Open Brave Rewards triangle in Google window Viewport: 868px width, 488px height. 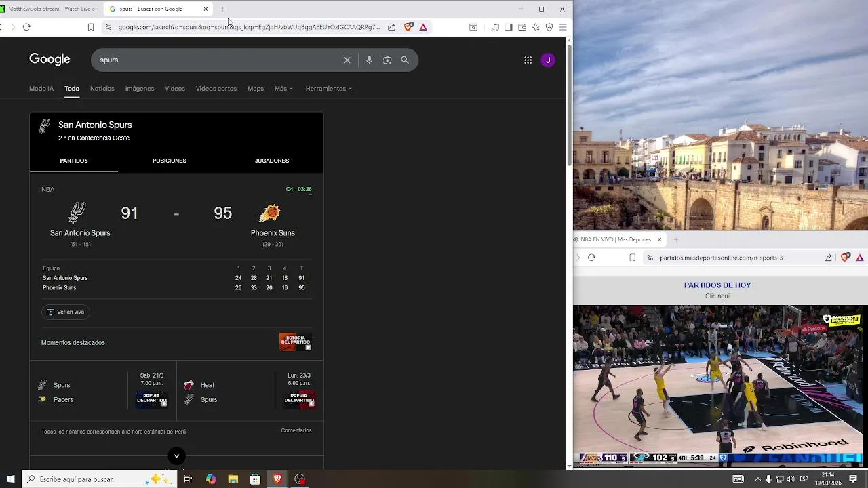(x=423, y=27)
